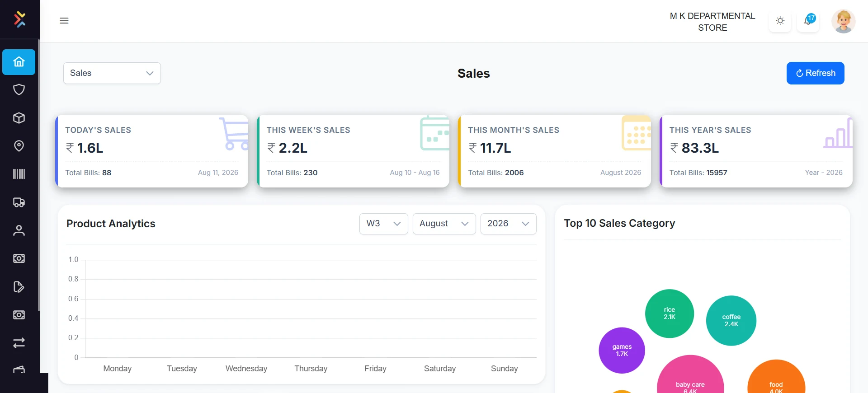868x393 pixels.
Task: Open the 2026 year dropdown
Action: tap(509, 224)
